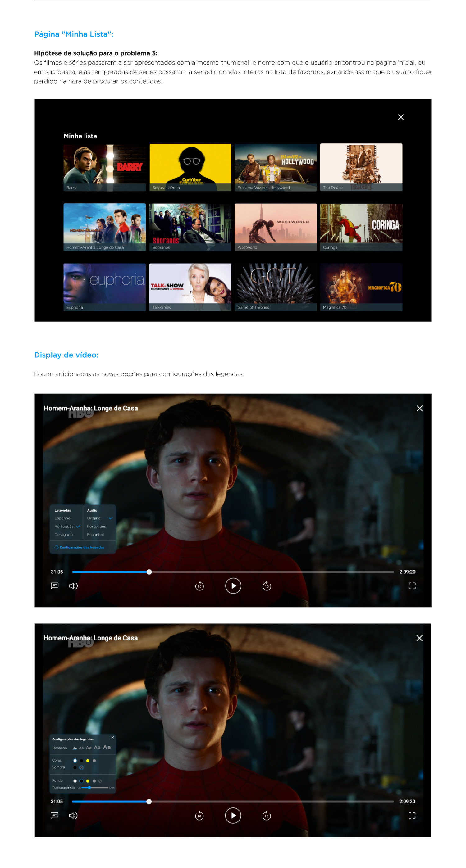Open the Magnífica 70 thumbnail

(361, 287)
